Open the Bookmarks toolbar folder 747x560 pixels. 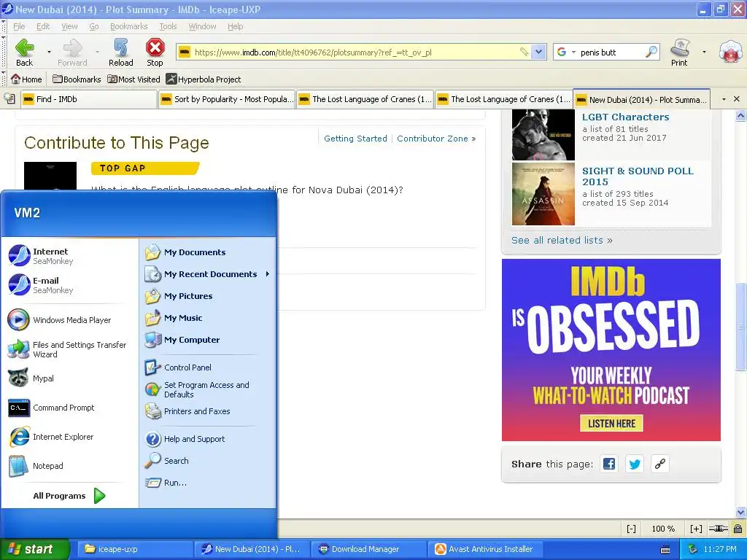tap(77, 79)
